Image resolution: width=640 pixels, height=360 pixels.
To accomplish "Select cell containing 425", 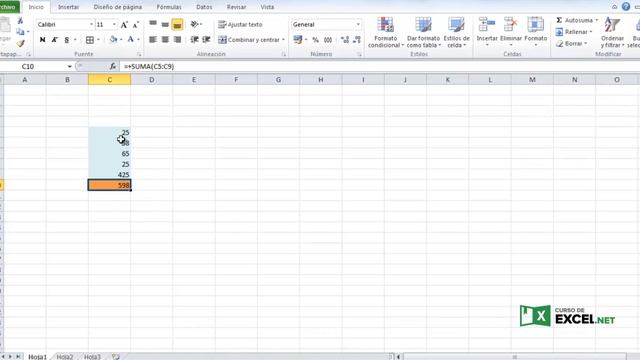I will point(109,175).
